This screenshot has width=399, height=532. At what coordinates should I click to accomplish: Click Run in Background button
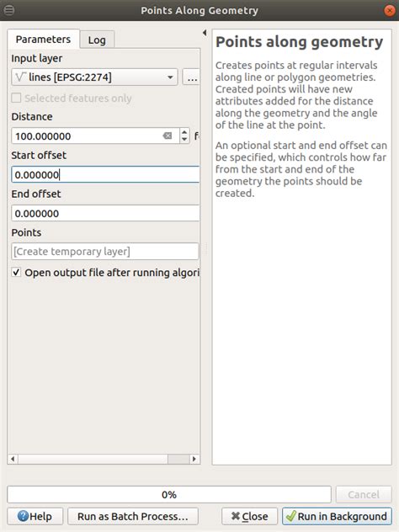337,516
